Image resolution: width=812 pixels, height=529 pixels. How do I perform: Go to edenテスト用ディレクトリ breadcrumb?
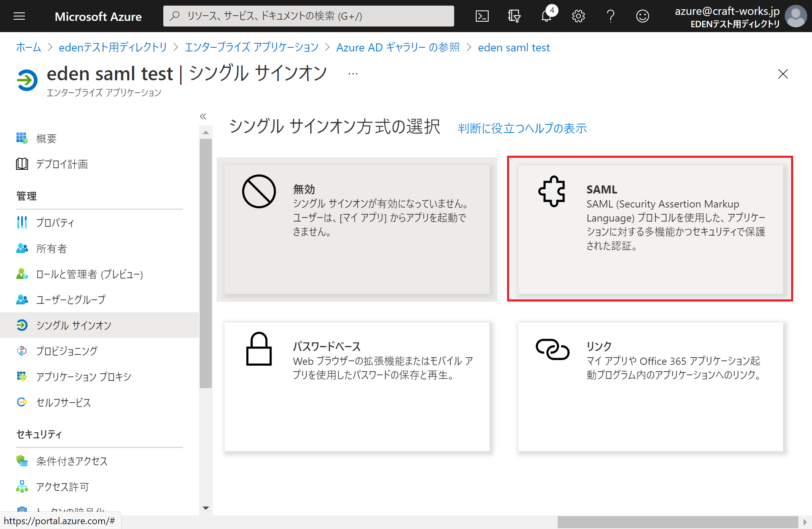[x=113, y=47]
